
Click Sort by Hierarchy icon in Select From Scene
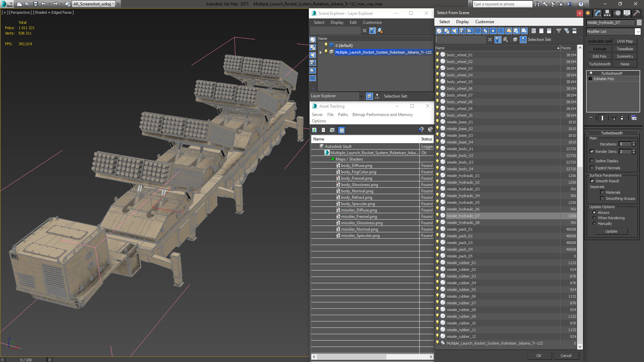[x=523, y=40]
